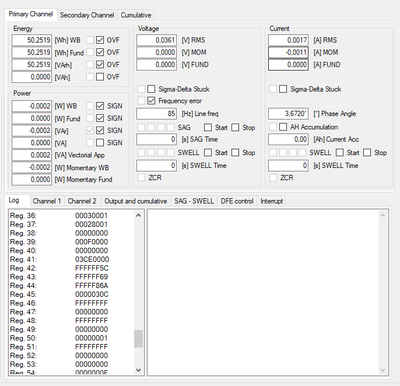Screen dimensions: 400x386
Task: Toggle OVF checkbox for [Wh] Fund
Action: 100,52
